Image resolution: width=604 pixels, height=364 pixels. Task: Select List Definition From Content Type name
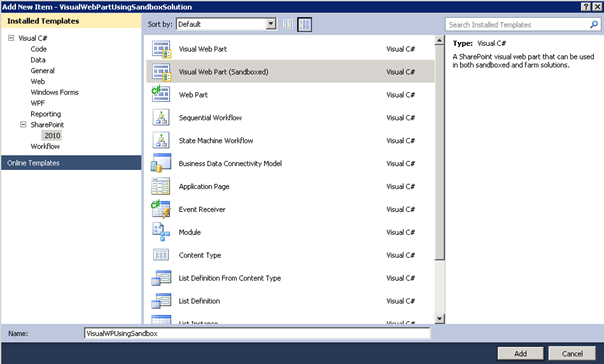pos(230,278)
